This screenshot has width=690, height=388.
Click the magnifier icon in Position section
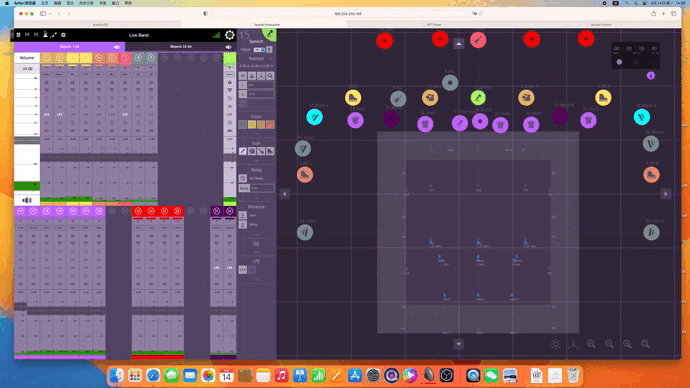pyautogui.click(x=270, y=76)
